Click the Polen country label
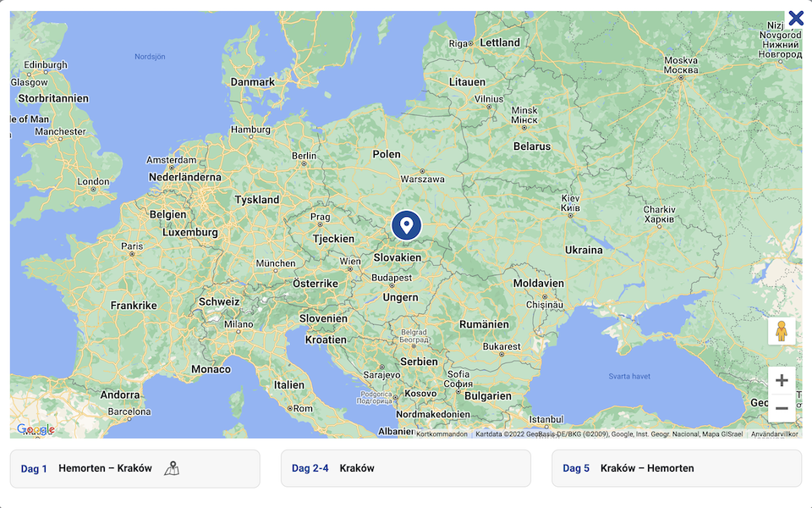 point(387,154)
